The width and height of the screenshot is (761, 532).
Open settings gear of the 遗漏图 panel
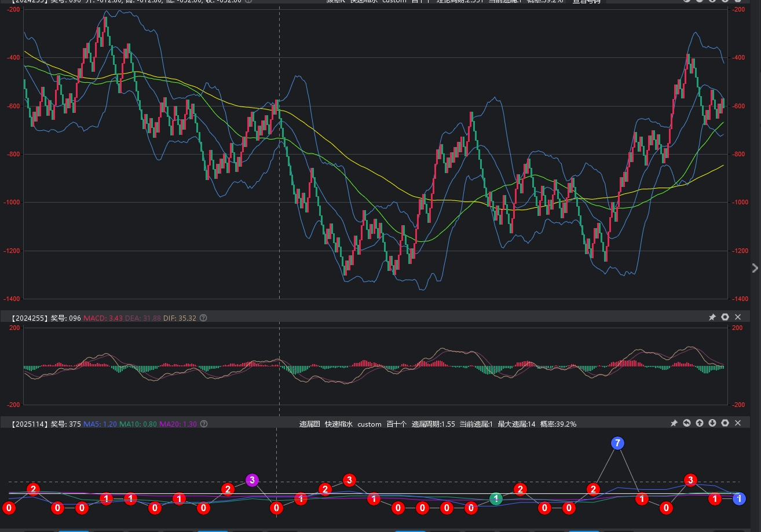[725, 423]
